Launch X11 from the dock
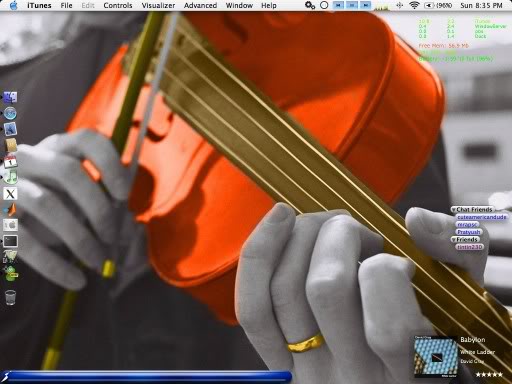 click(10, 193)
